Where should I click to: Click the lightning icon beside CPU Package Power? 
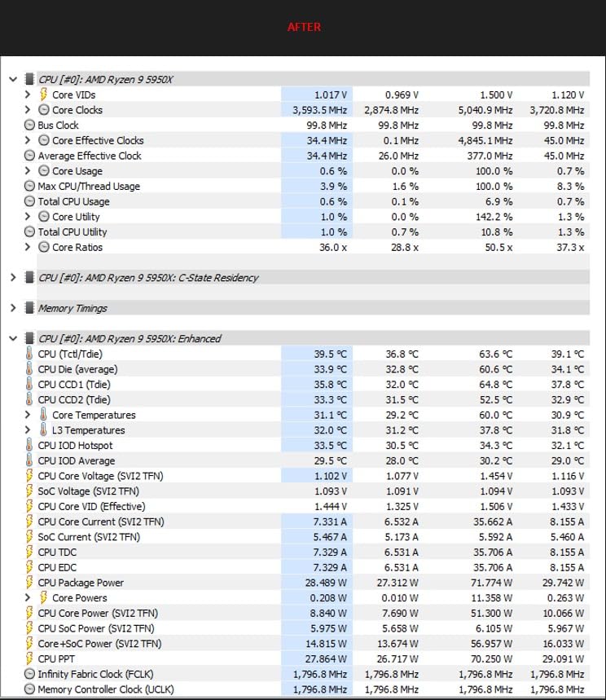pyautogui.click(x=29, y=582)
